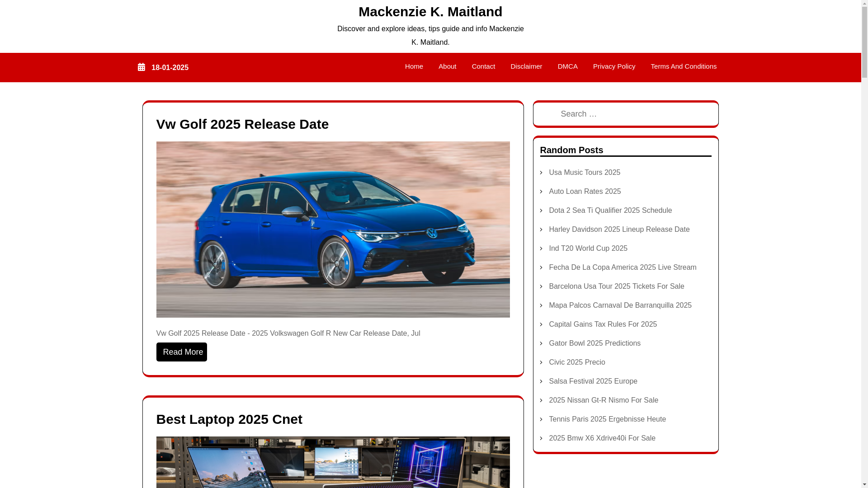Open Terms And Conditions page

[684, 66]
